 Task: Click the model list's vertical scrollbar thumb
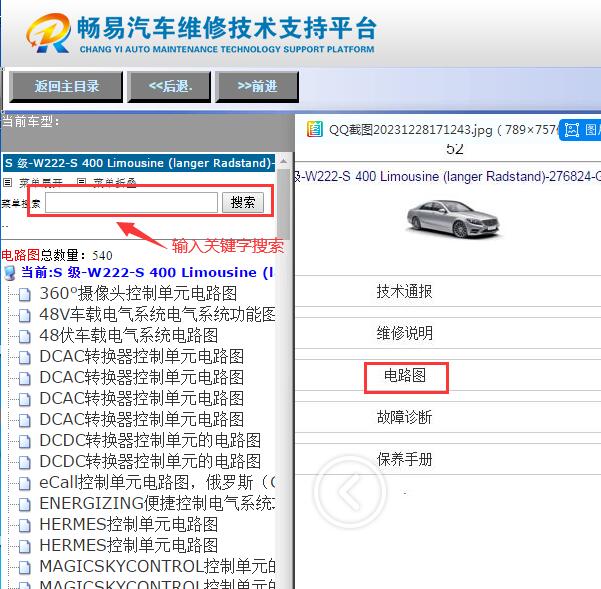pyautogui.click(x=284, y=203)
